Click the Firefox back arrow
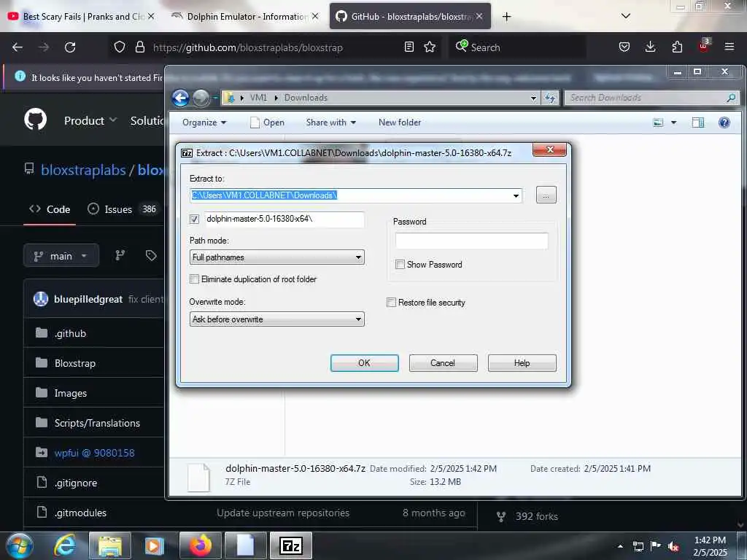This screenshot has width=747, height=560. click(18, 47)
